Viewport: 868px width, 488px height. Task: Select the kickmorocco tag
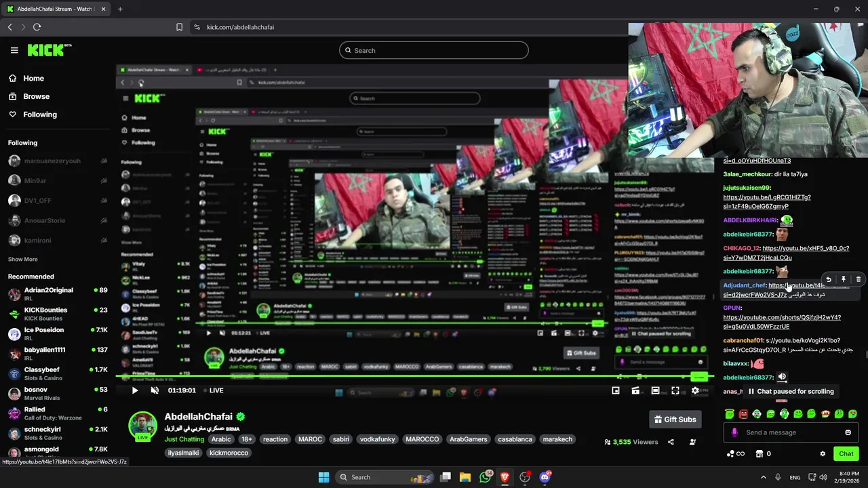tap(229, 453)
